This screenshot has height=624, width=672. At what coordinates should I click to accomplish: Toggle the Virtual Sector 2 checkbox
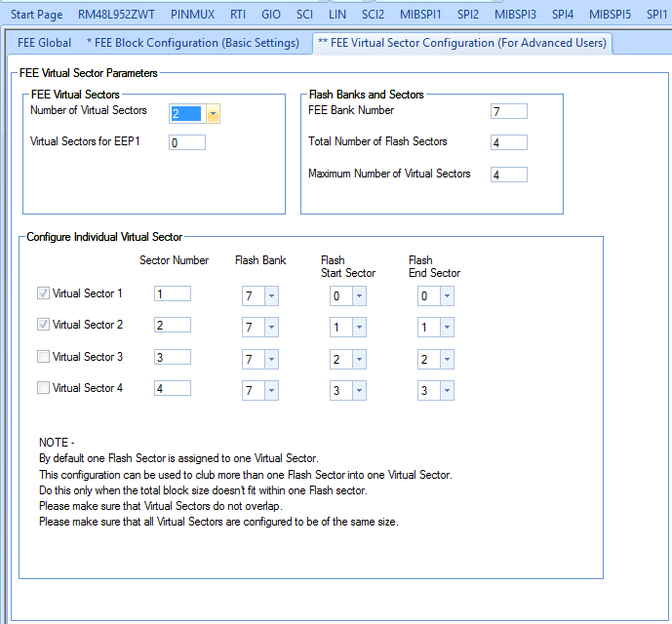(x=43, y=325)
